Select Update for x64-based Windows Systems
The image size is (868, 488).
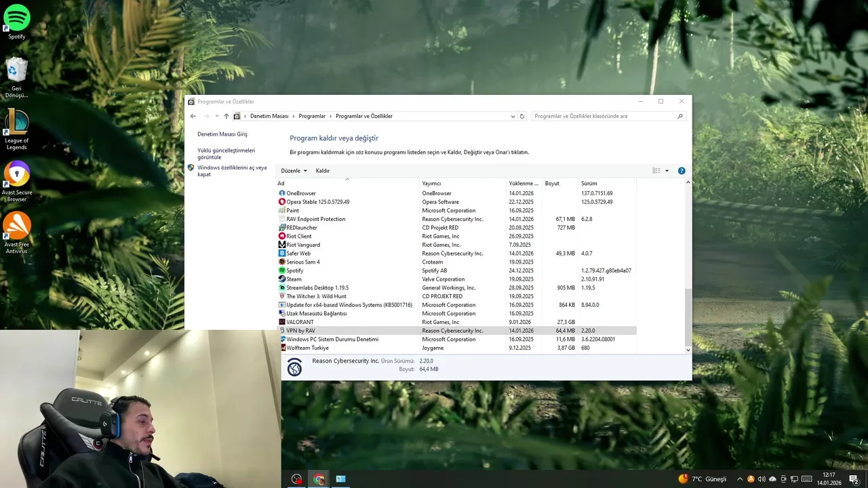[x=349, y=305]
